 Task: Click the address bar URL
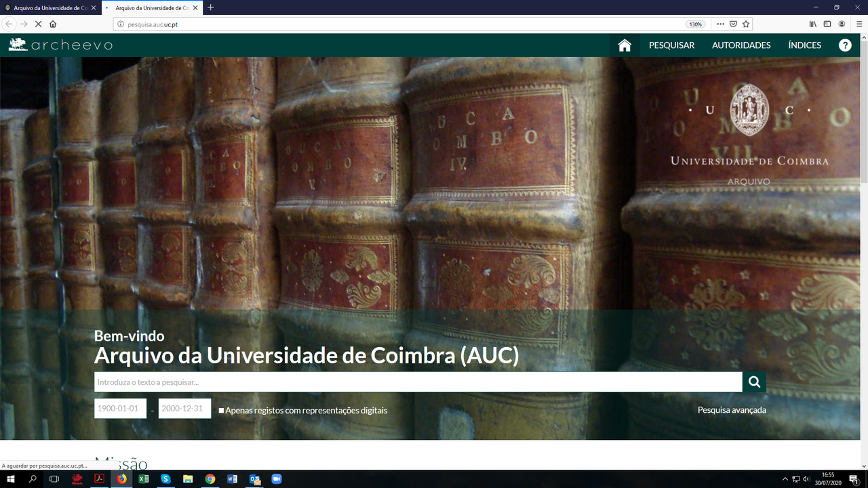tap(153, 24)
